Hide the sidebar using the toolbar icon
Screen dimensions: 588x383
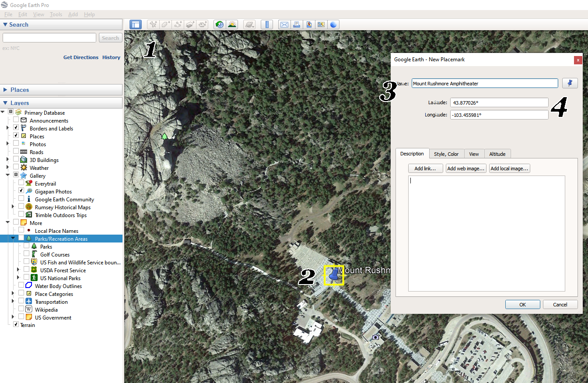pos(136,25)
